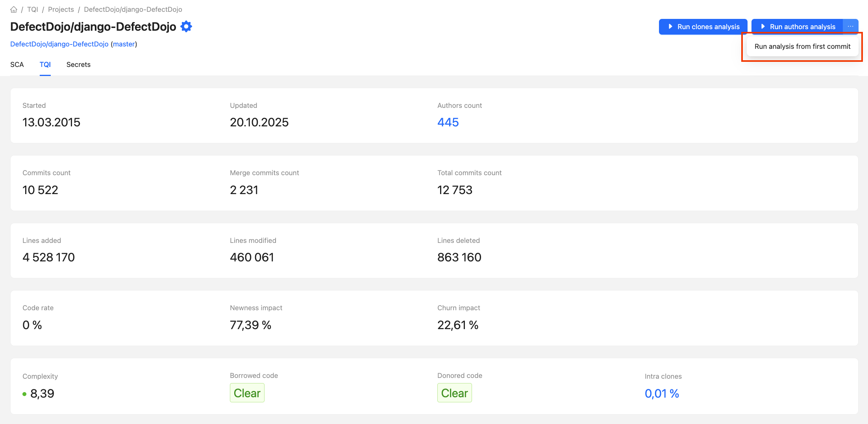868x424 pixels.
Task: Open DefectDojo/django-DefectDojo repository link
Action: pos(59,44)
